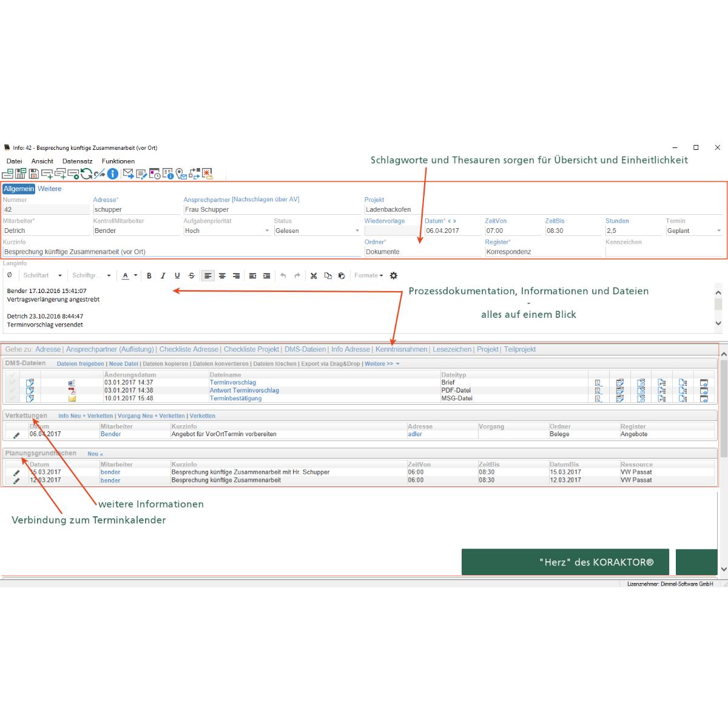Click the cut (scissors) icon
This screenshot has height=728, width=728.
314,276
